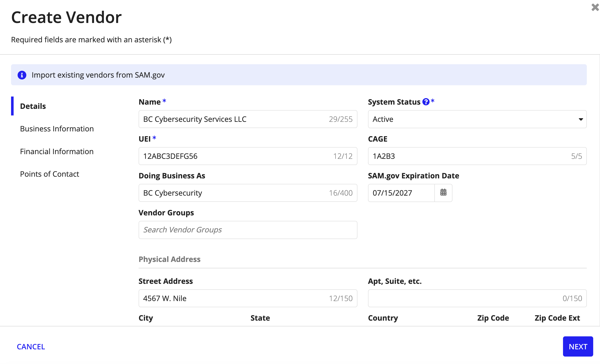Click the '29/255' character counter
600x364 pixels.
(341, 119)
